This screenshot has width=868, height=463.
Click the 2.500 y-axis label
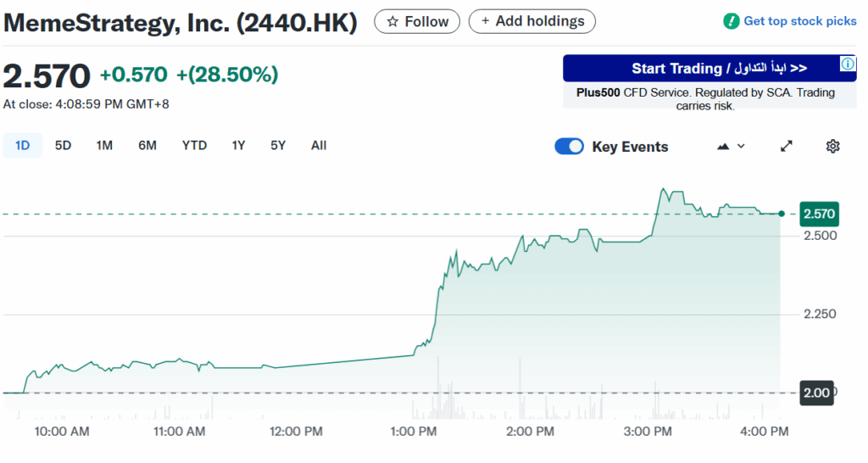pyautogui.click(x=821, y=236)
